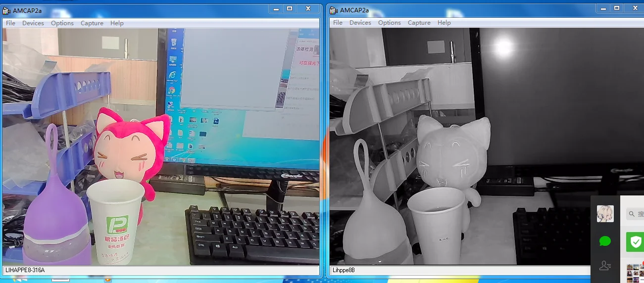Click the color camera preview in left window
The width and height of the screenshot is (644, 283).
(x=161, y=146)
